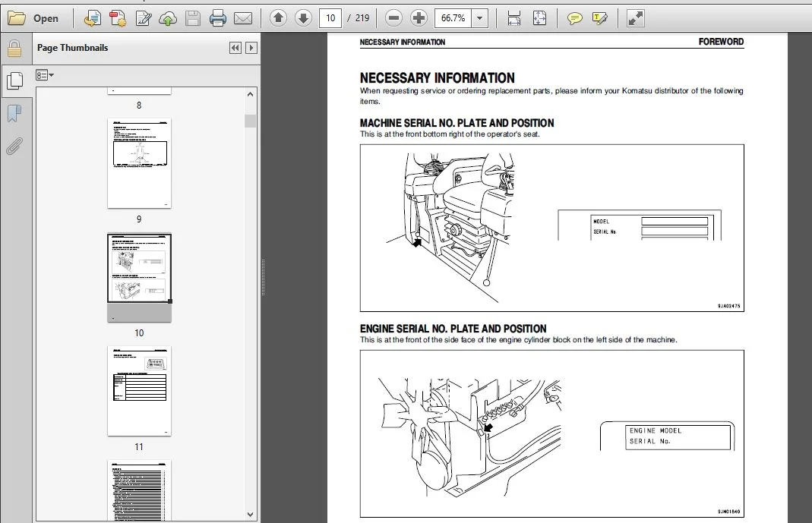
Task: Open the zoom level dropdown arrow
Action: (479, 18)
